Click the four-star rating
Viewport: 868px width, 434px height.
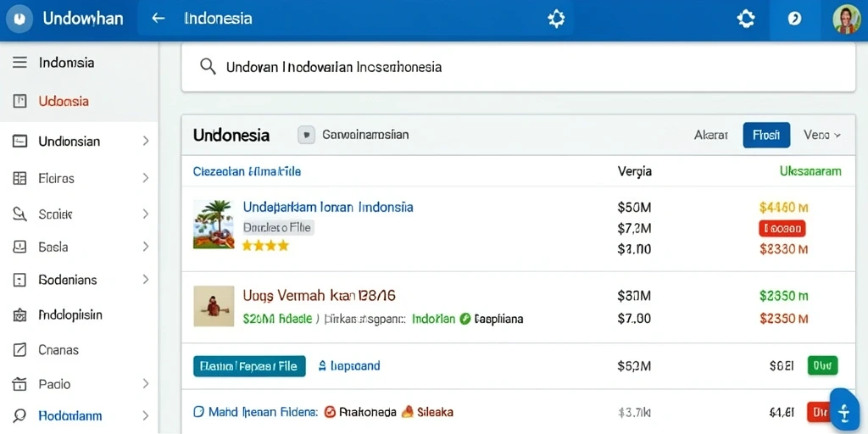[265, 245]
